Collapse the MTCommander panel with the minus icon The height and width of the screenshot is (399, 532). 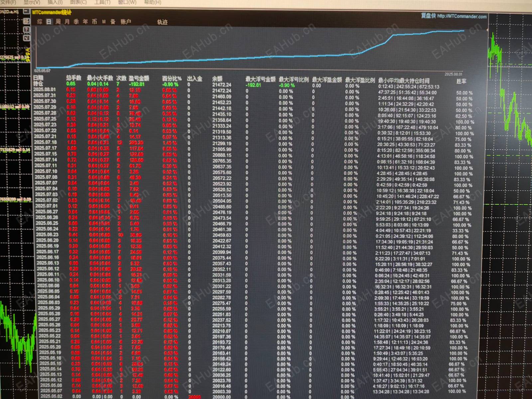(x=26, y=12)
